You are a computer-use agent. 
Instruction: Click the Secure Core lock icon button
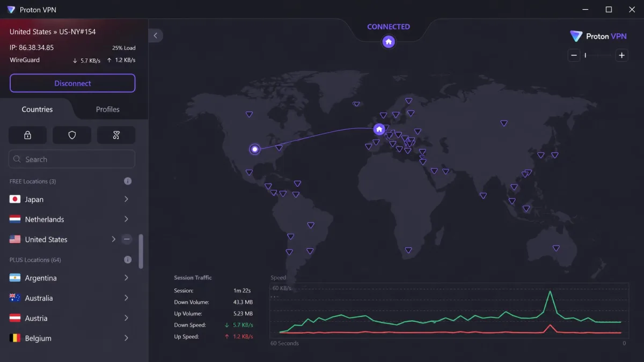pos(27,135)
